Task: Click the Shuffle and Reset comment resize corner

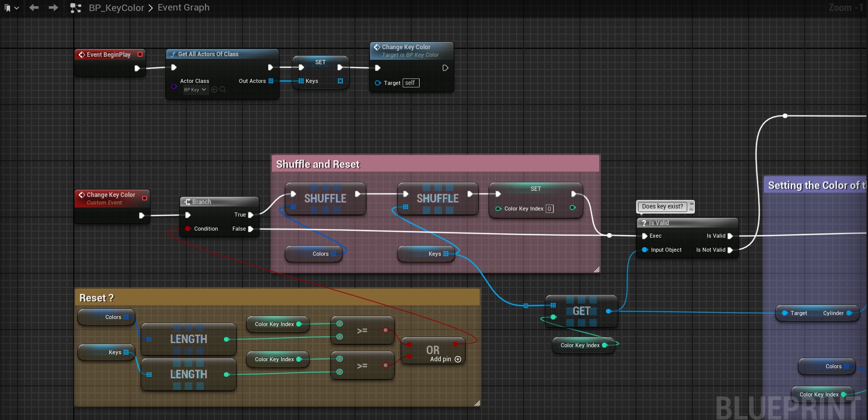Action: pyautogui.click(x=596, y=270)
